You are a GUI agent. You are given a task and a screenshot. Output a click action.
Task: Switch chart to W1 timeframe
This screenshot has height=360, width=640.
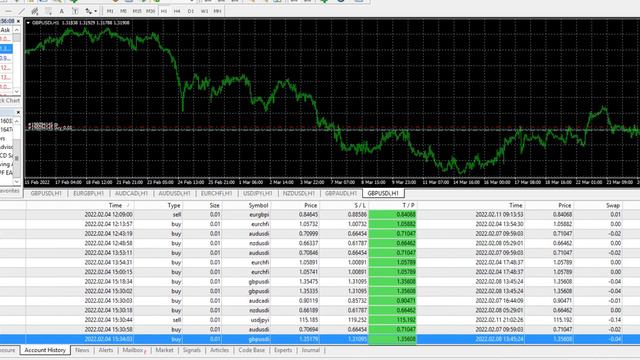click(x=204, y=11)
